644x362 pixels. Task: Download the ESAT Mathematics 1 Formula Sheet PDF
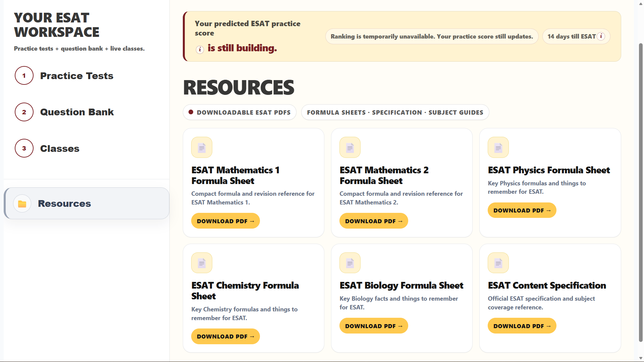click(x=225, y=221)
